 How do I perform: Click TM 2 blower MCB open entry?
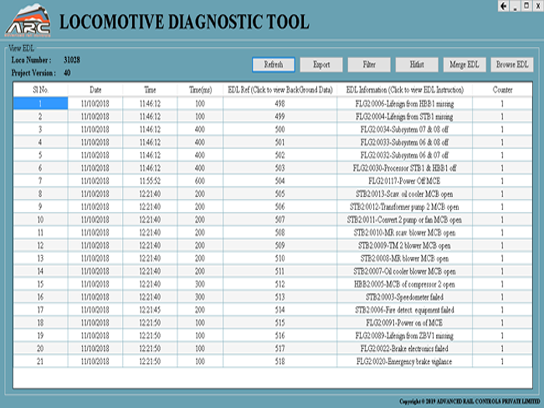(x=405, y=245)
